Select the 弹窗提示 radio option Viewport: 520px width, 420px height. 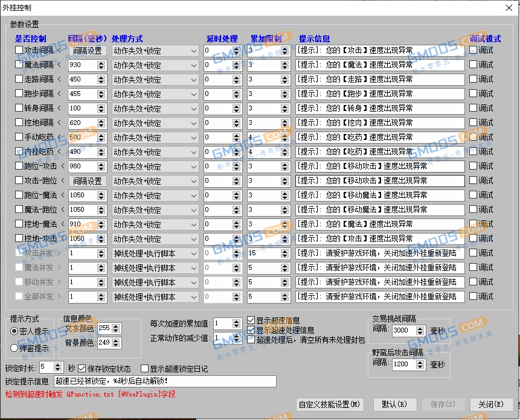click(14, 348)
